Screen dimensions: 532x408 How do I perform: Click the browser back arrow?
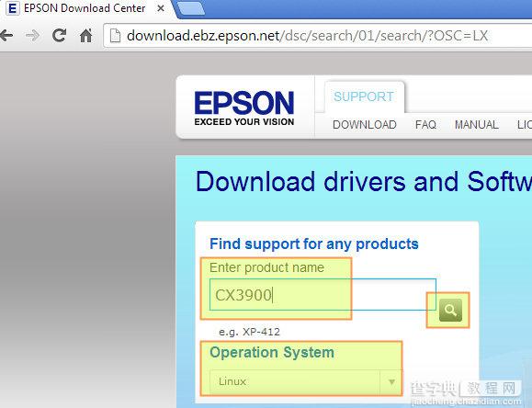click(x=6, y=35)
